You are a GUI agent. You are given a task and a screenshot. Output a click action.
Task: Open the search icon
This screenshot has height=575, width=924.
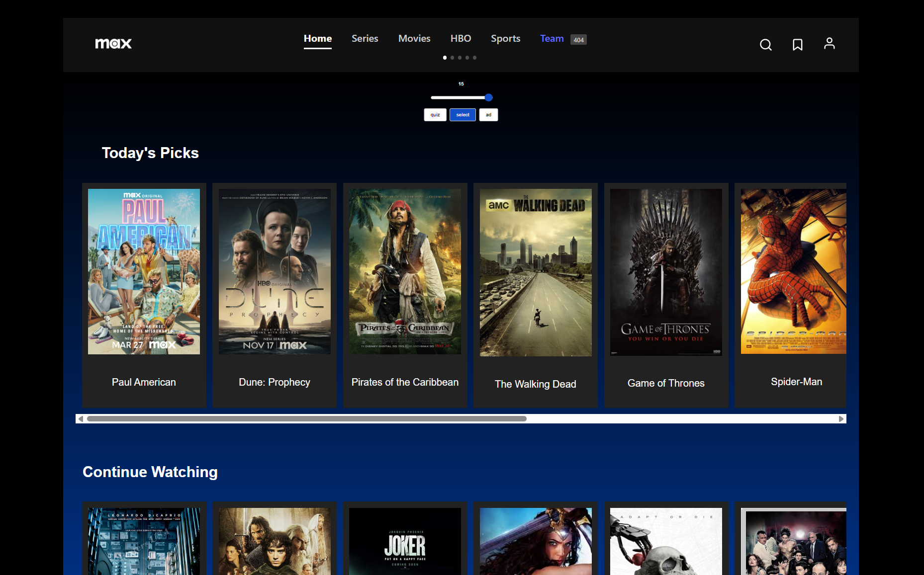point(765,45)
